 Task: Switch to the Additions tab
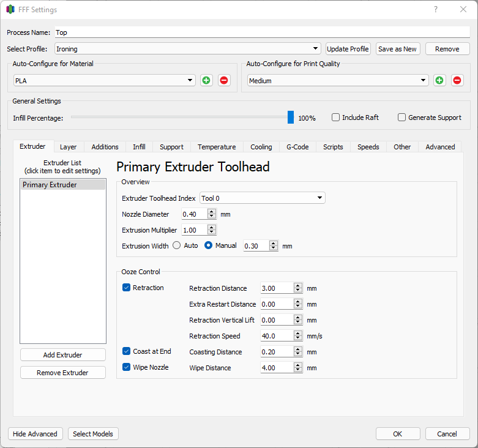pos(105,147)
